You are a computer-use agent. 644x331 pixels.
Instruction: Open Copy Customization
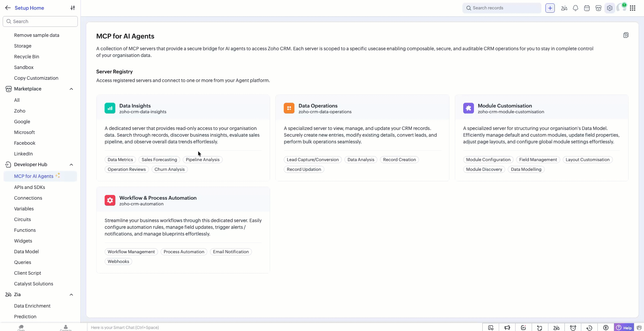[x=36, y=78]
